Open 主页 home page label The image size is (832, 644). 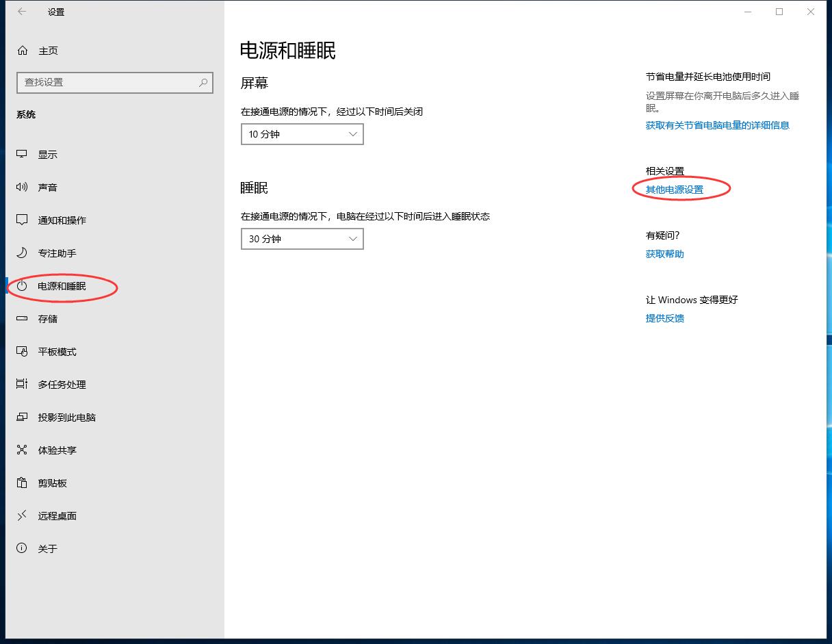pyautogui.click(x=48, y=51)
